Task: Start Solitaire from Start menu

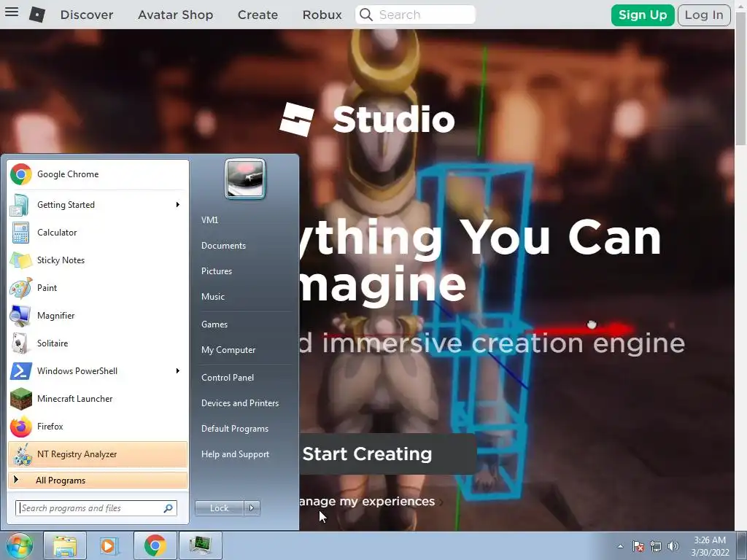Action: coord(98,343)
